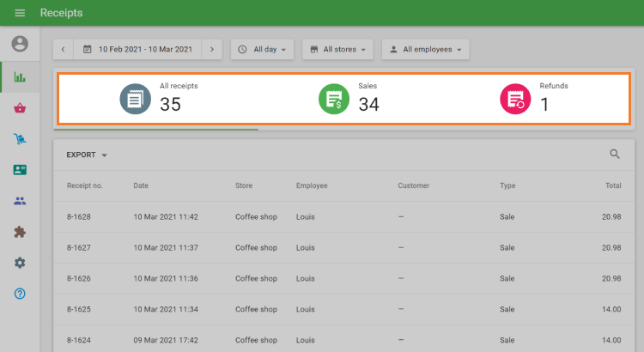The image size is (644, 352).
Task: Open the hamburger navigation menu
Action: [x=20, y=13]
